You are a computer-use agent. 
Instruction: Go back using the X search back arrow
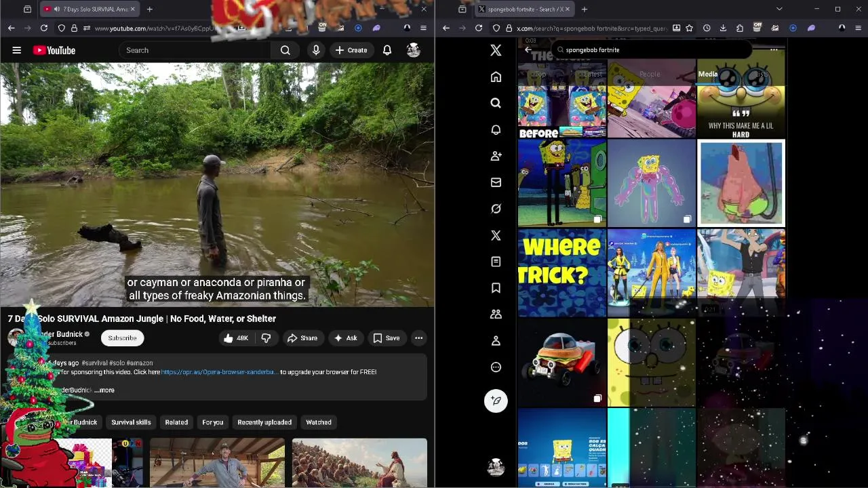528,49
